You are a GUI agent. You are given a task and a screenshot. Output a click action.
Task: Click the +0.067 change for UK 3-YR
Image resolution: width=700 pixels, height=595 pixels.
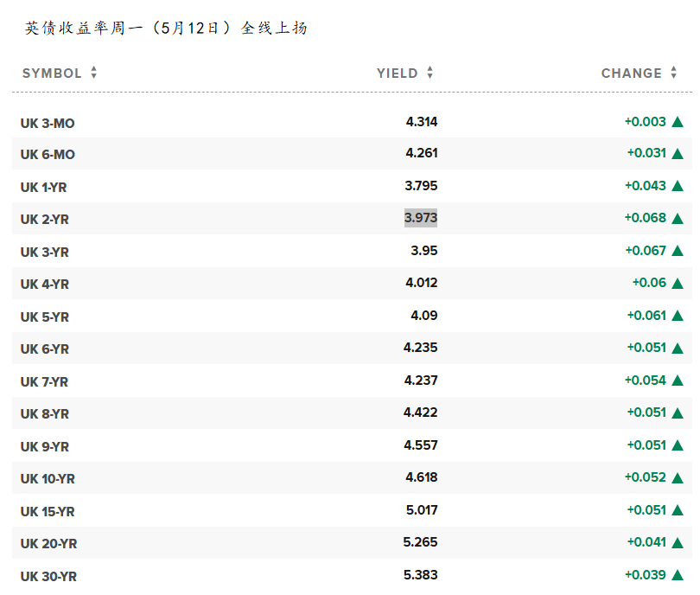pyautogui.click(x=646, y=251)
